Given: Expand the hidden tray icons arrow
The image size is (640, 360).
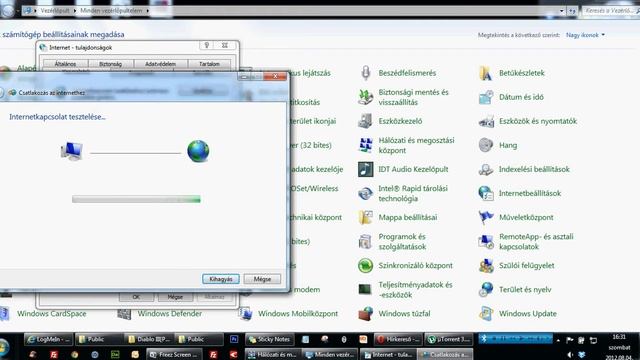Looking at the screenshot, I should pyautogui.click(x=558, y=340).
